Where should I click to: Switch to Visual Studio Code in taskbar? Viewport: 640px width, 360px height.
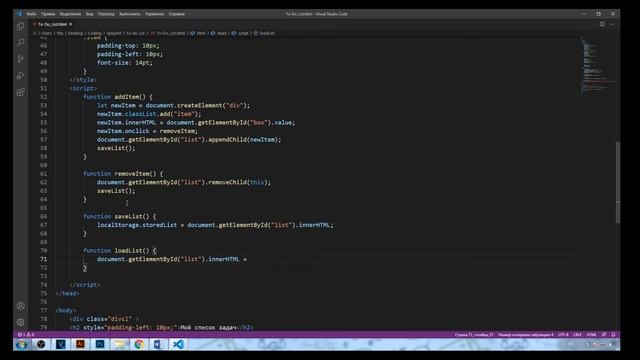178,344
